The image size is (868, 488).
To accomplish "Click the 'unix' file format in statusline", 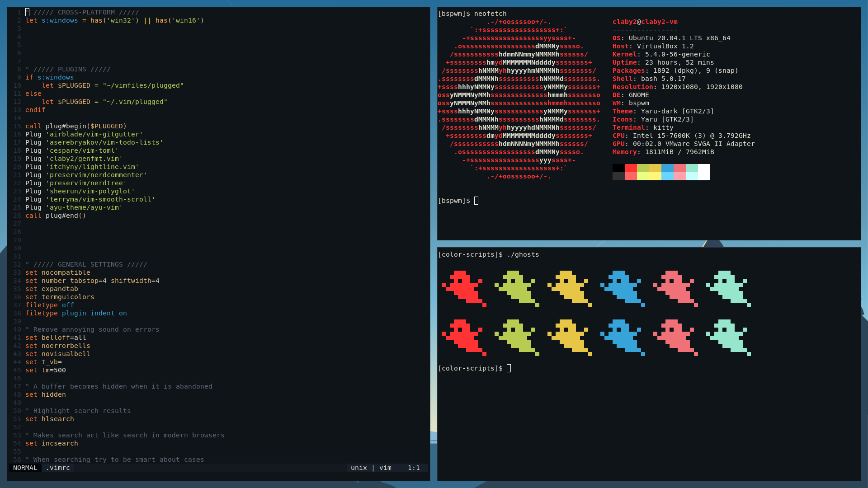I will tap(359, 468).
